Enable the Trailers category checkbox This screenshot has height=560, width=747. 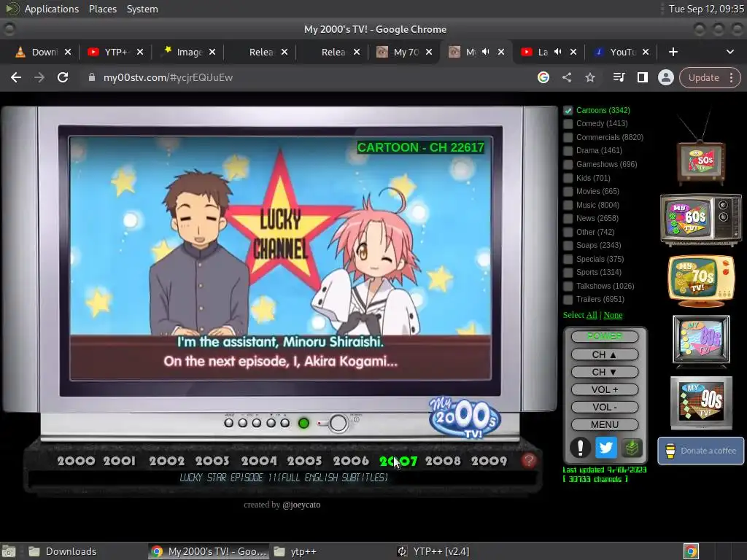coord(568,300)
